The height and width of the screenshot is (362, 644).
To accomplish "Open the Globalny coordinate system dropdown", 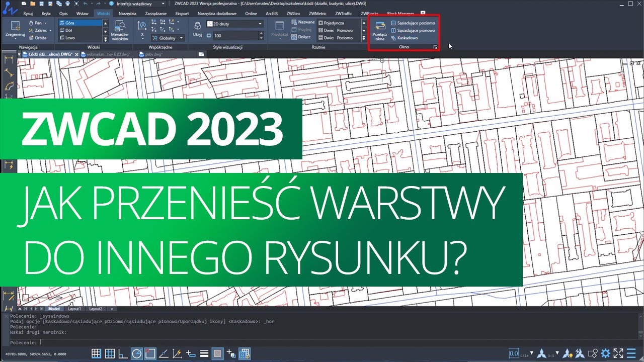I will click(x=168, y=38).
